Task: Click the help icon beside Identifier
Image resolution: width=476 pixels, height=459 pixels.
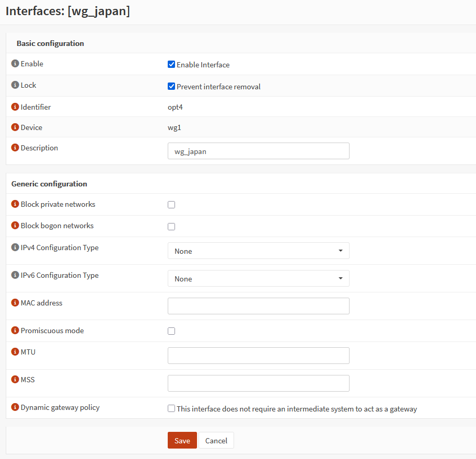Action: [x=15, y=107]
